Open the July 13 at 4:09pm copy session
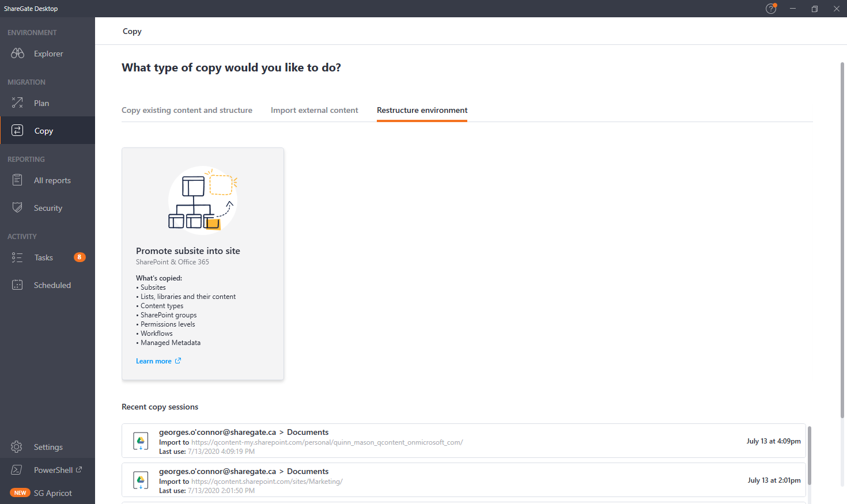Screen dimensions: 847x504 [463, 441]
